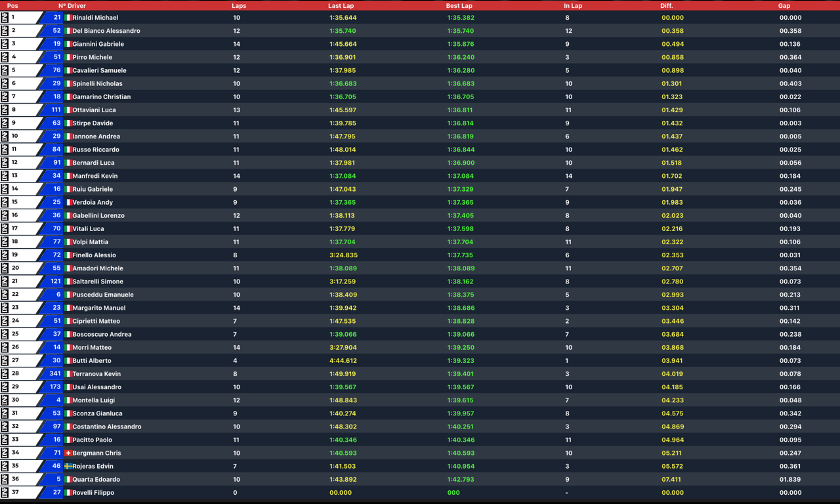This screenshot has height=504, width=840.
Task: Click the Laps column header
Action: point(239,5)
